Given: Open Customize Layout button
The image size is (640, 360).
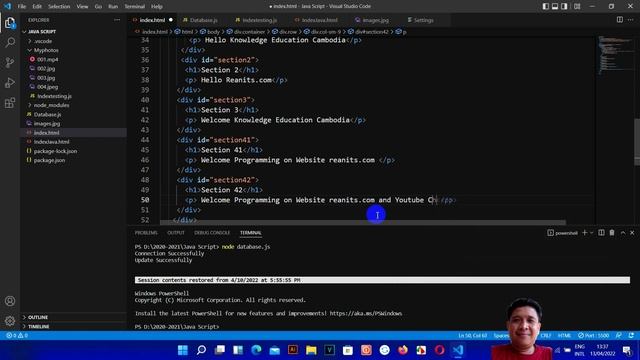Looking at the screenshot, I should pyautogui.click(x=577, y=6).
